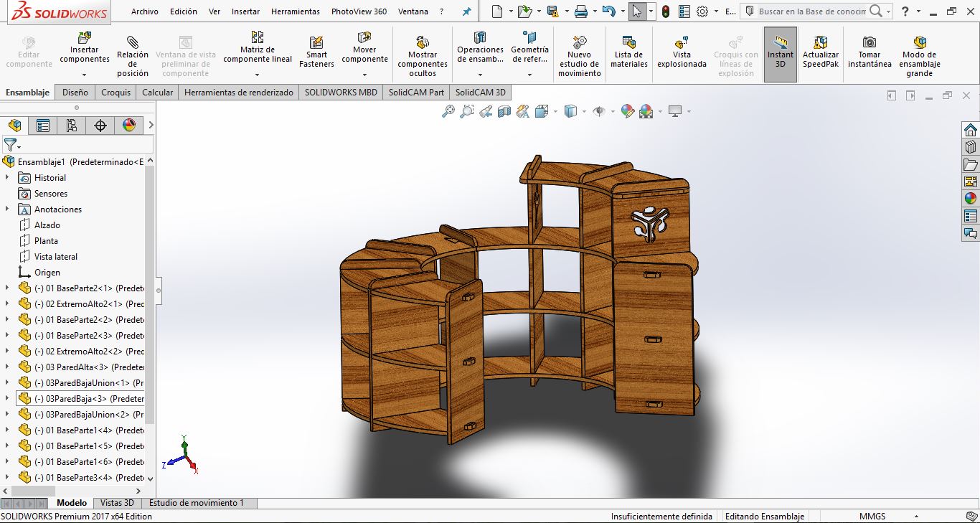Screen dimensions: 980x523
Task: Open the Insertar componentes dropdown arrow
Action: (85, 75)
